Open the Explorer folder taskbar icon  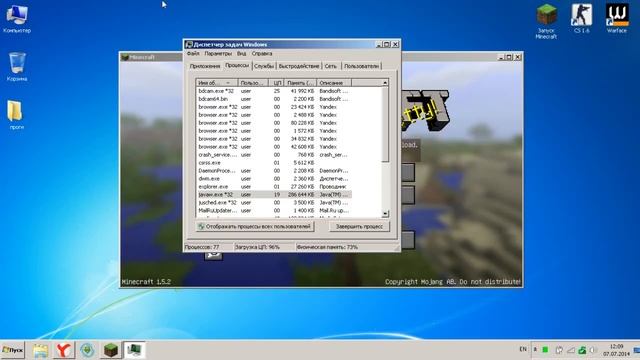point(40,350)
